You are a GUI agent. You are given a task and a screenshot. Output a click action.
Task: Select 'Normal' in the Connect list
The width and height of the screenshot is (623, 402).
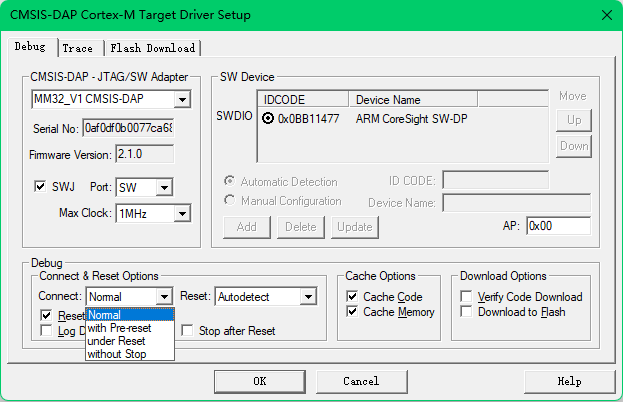click(104, 315)
